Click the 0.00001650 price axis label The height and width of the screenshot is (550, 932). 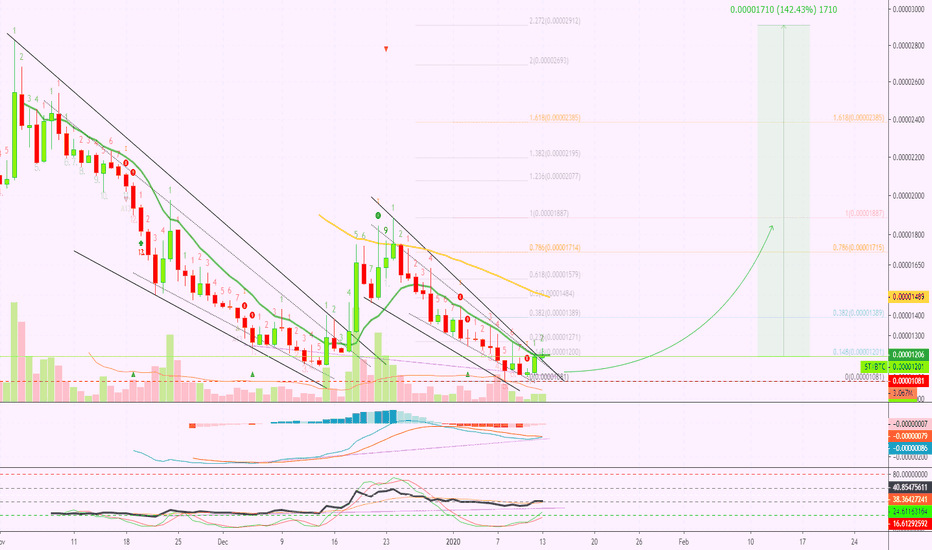coord(910,265)
